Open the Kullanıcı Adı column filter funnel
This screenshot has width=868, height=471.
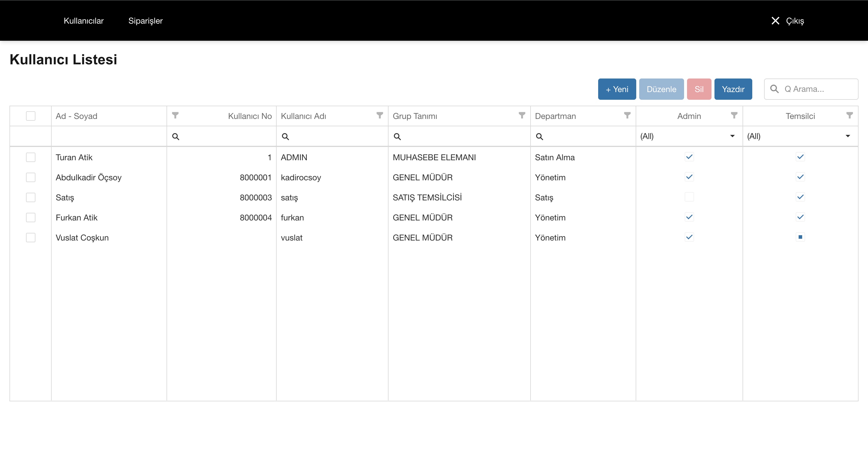click(x=379, y=116)
